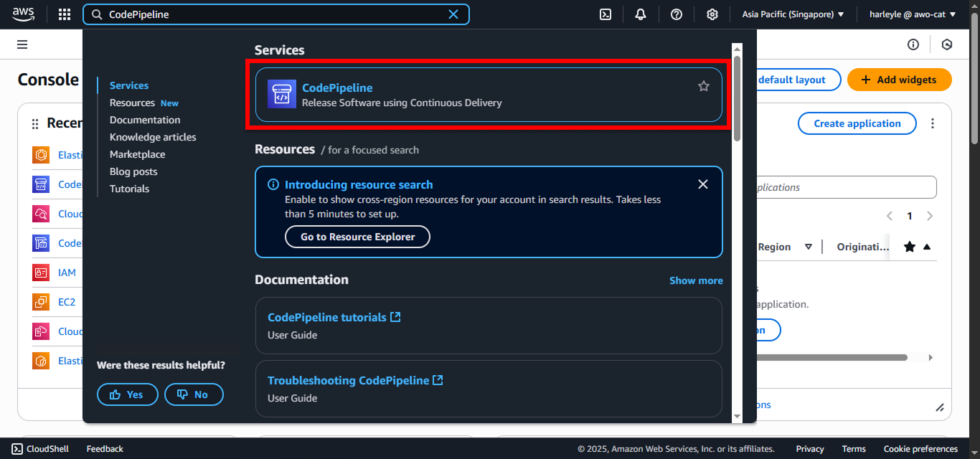
Task: Click EC2 icon in recently visited
Action: (x=41, y=302)
